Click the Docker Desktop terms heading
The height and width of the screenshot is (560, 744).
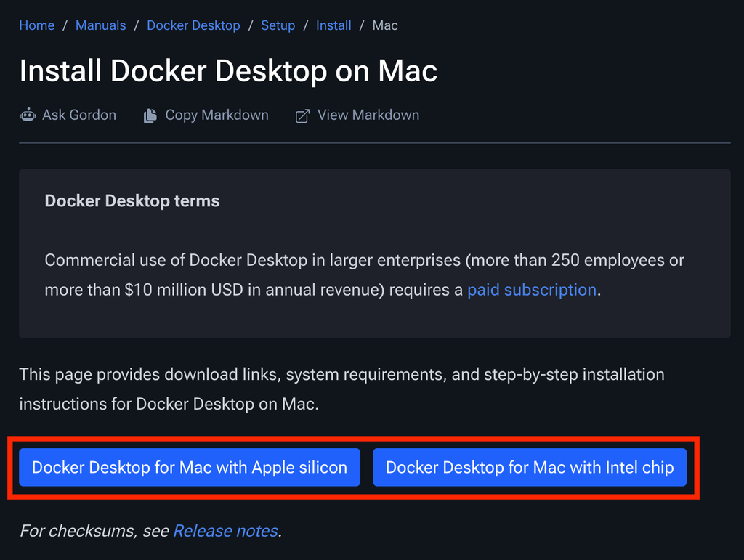[132, 201]
